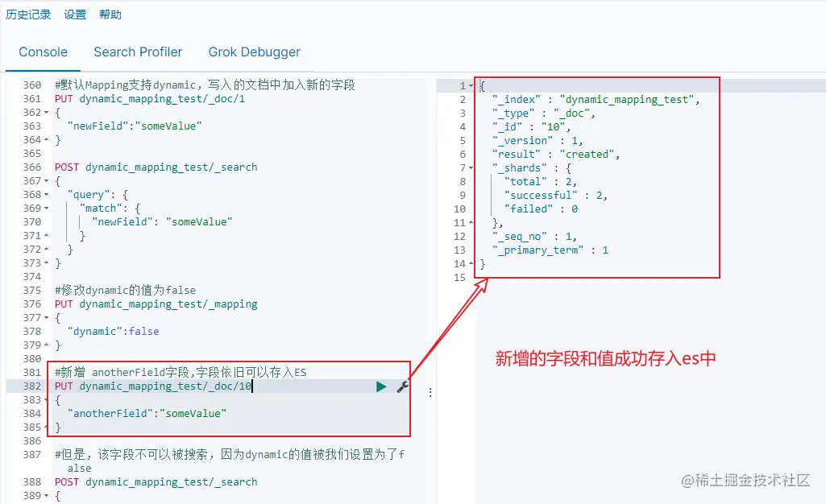The width and height of the screenshot is (826, 504).
Task: Click the "dynamic":false line
Action: (x=114, y=332)
